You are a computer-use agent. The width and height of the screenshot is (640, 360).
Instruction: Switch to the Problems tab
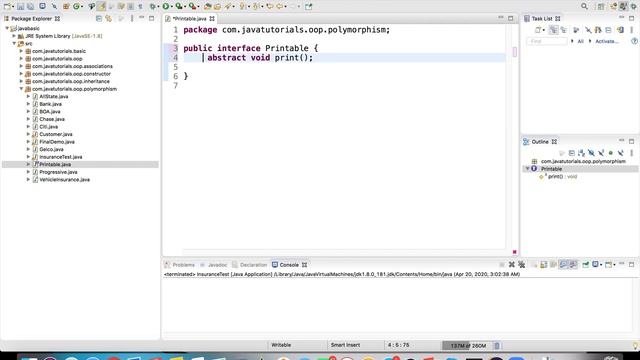pyautogui.click(x=180, y=265)
